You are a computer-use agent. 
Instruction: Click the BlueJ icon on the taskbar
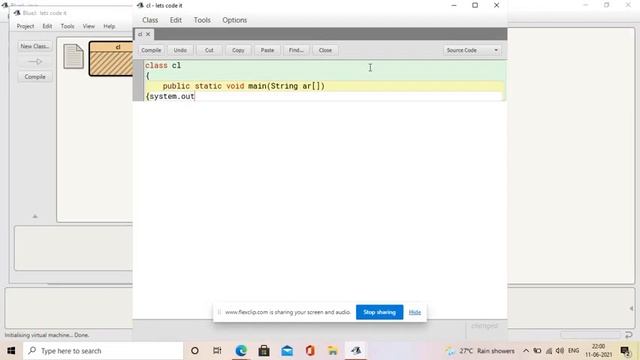356,351
